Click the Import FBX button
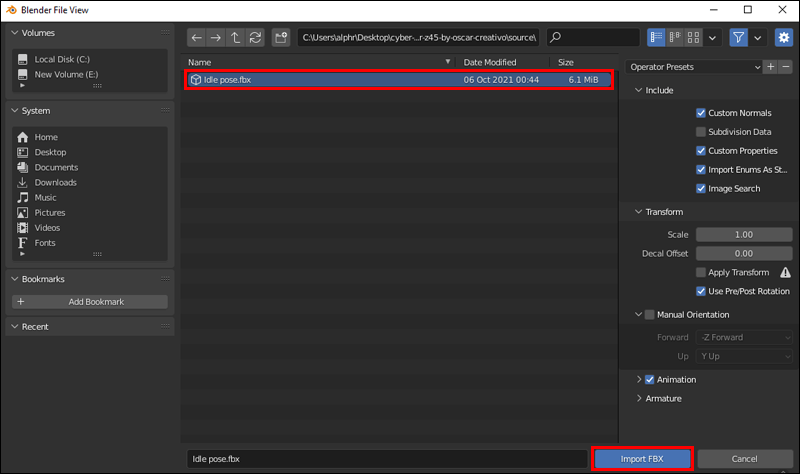The height and width of the screenshot is (474, 800). [642, 459]
